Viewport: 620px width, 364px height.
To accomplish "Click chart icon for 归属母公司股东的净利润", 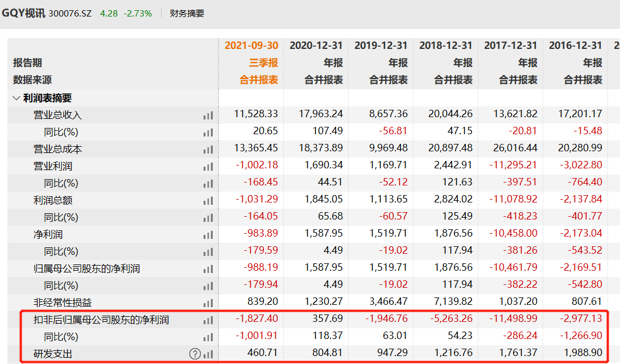I will tap(208, 269).
